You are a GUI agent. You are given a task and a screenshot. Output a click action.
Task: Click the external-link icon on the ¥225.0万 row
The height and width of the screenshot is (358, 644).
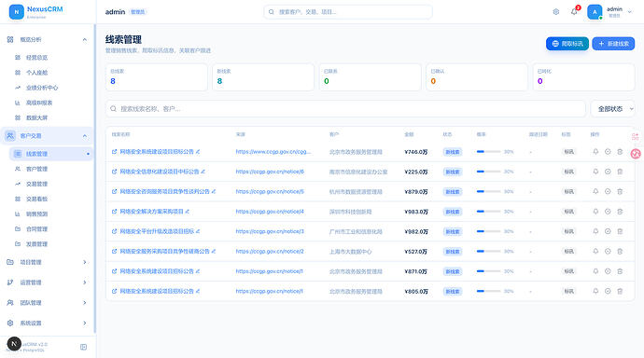(x=114, y=172)
